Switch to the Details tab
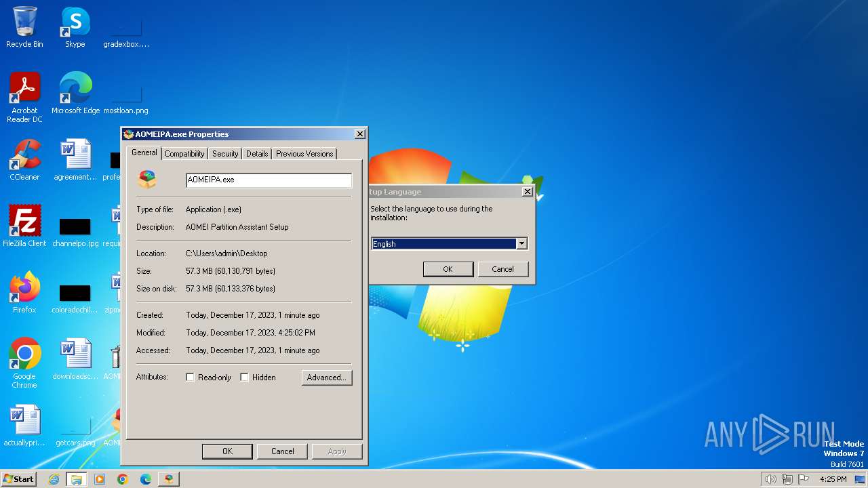Viewport: 868px width, 488px height. (257, 154)
